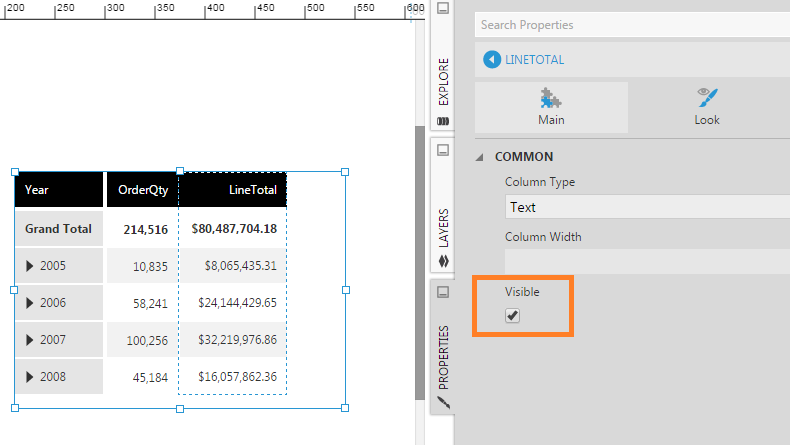Image resolution: width=790 pixels, height=445 pixels.
Task: Select the OrderQty column header
Action: coord(142,189)
